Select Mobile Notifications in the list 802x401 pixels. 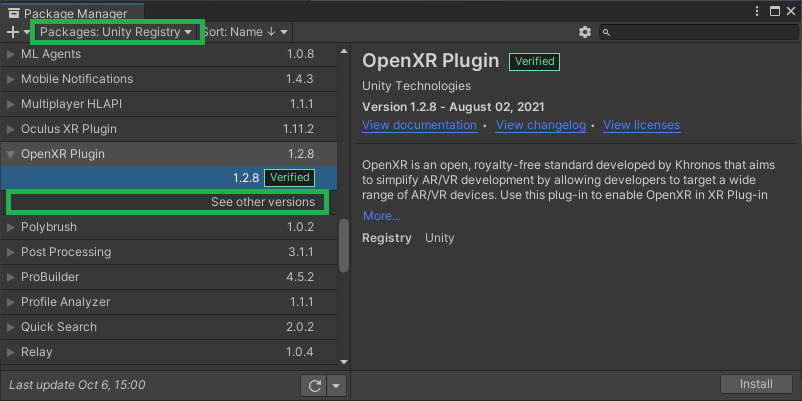[x=169, y=79]
